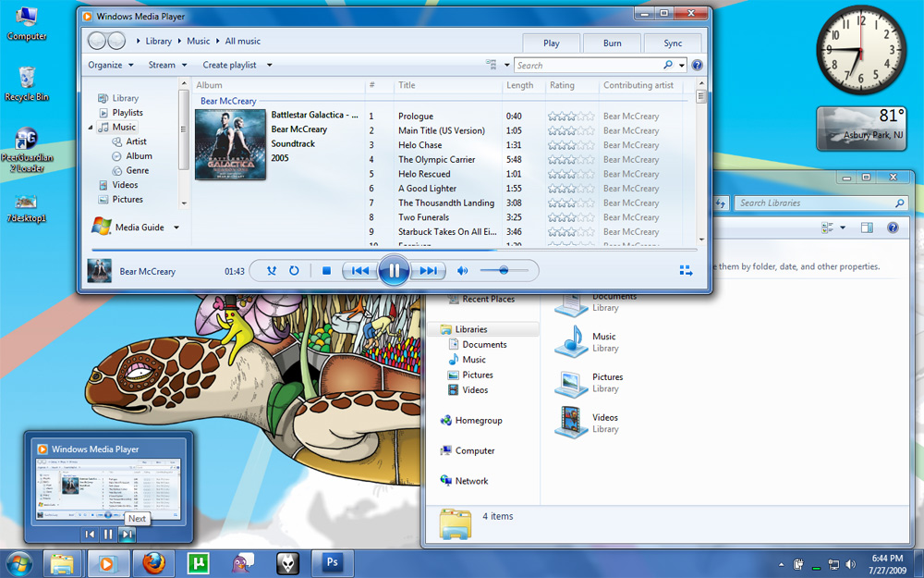This screenshot has height=578, width=924.
Task: Click the Firefox taskbar icon
Action: 153,563
